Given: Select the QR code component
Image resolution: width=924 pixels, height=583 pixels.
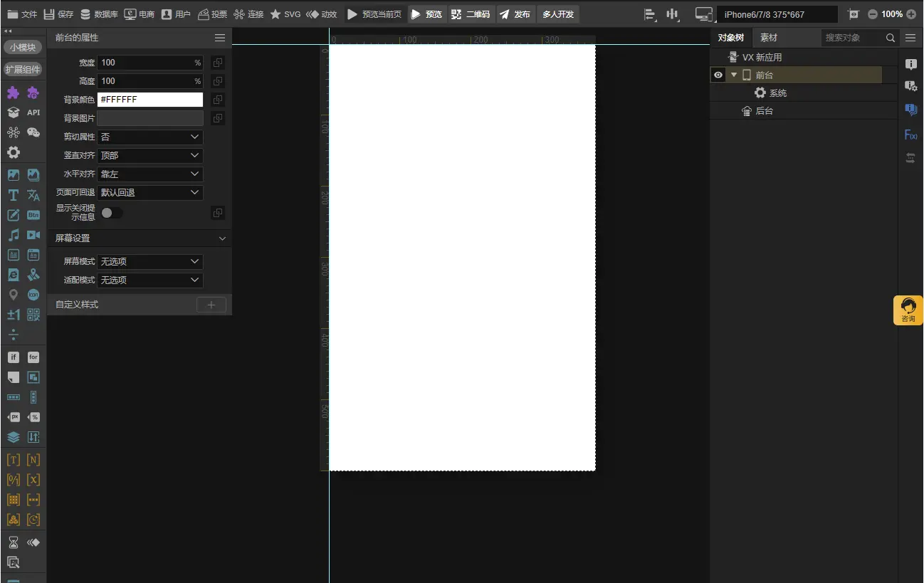Looking at the screenshot, I should click(x=33, y=315).
